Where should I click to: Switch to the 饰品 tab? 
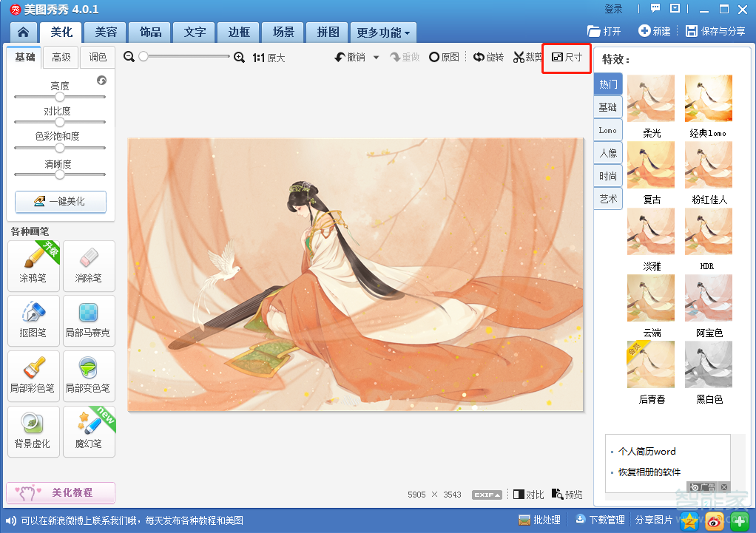tap(150, 33)
